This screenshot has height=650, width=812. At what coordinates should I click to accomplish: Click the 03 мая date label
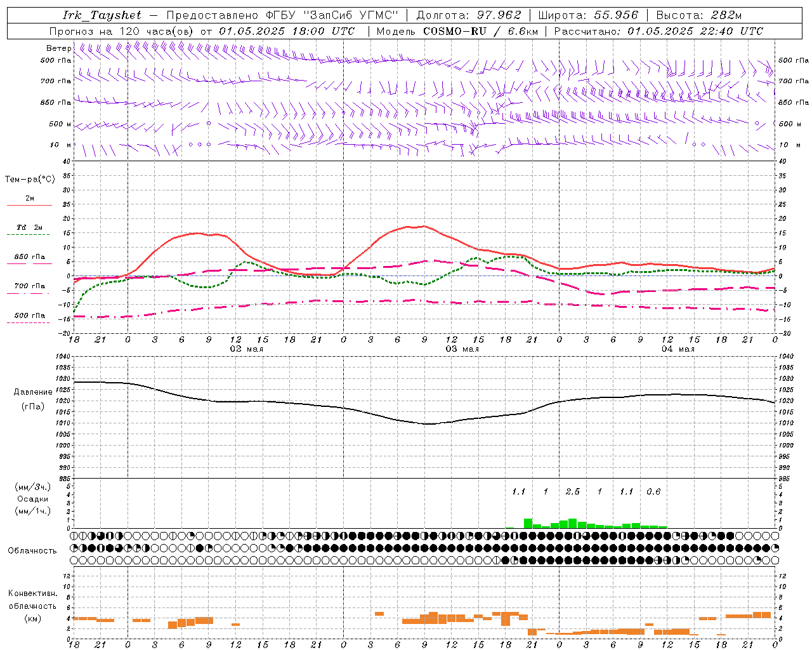tap(462, 349)
